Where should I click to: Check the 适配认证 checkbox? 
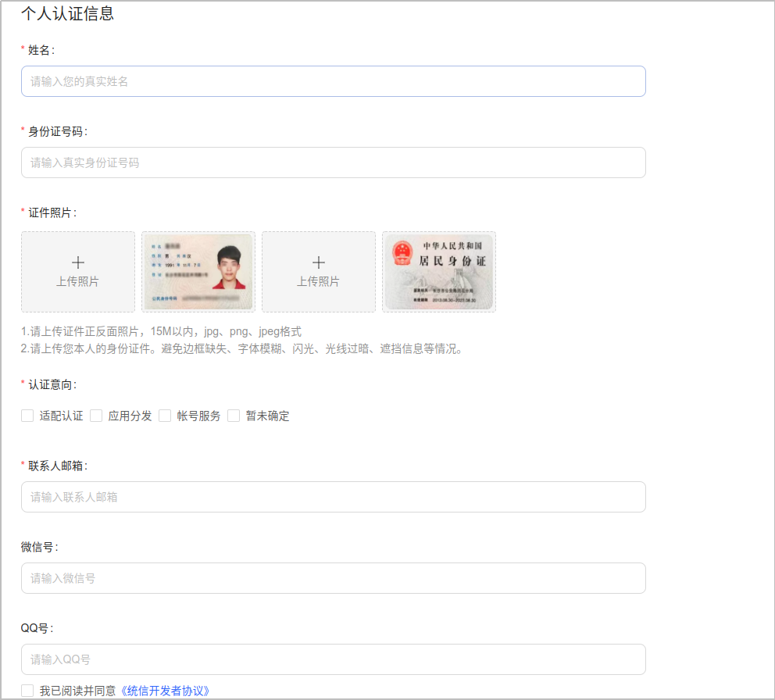pos(27,416)
